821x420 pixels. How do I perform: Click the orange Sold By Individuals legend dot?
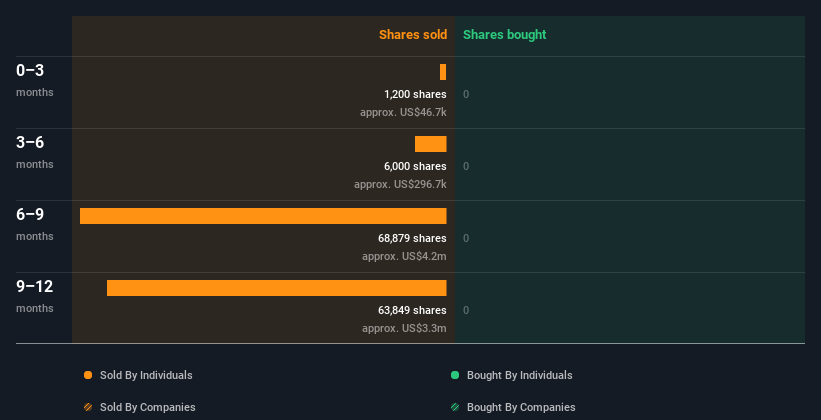click(x=88, y=375)
